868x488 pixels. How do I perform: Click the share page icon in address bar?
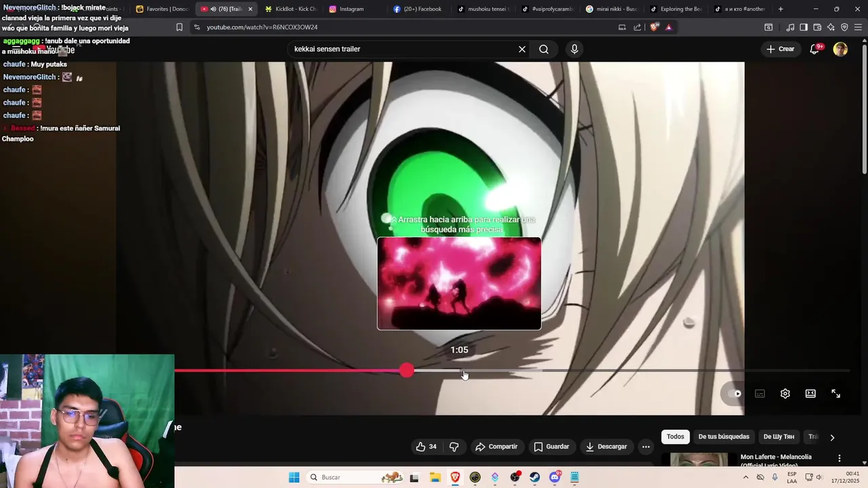click(637, 27)
